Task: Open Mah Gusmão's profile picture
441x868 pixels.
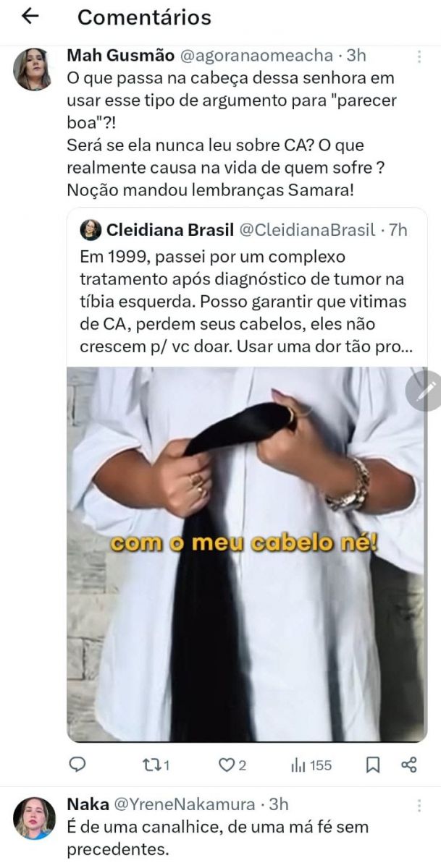Action: pyautogui.click(x=33, y=69)
